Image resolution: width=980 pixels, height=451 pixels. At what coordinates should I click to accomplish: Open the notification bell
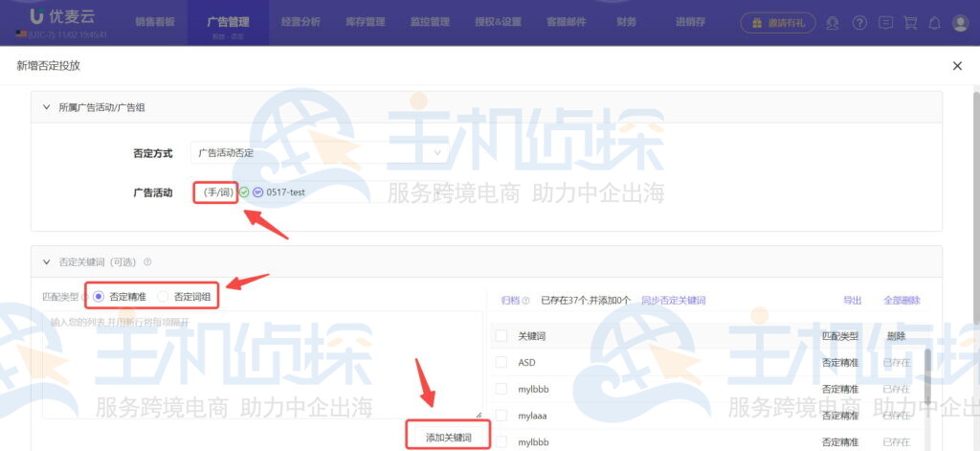pyautogui.click(x=935, y=23)
